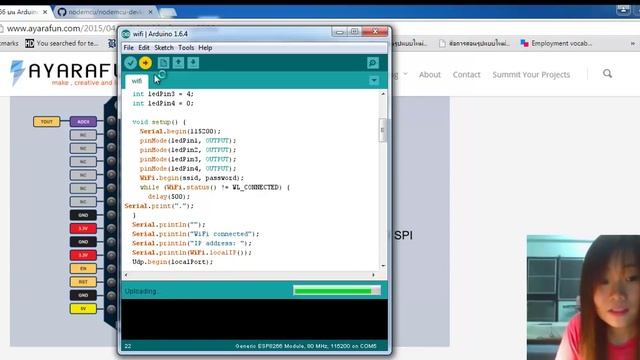Viewport: 640px width, 360px height.
Task: Open the 'Employment vocab...' bookmark
Action: [x=556, y=43]
